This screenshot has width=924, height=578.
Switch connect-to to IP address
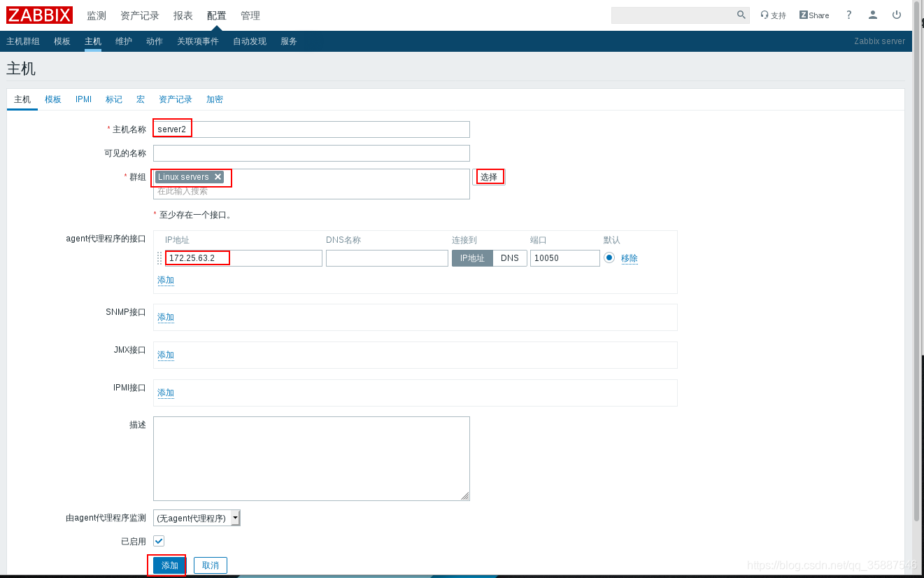pos(472,258)
